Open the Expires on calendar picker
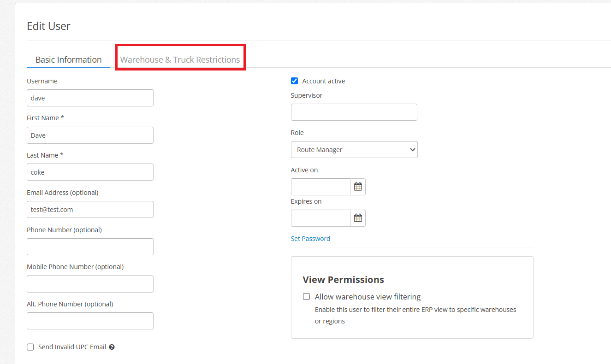Image resolution: width=611 pixels, height=364 pixels. (x=358, y=218)
